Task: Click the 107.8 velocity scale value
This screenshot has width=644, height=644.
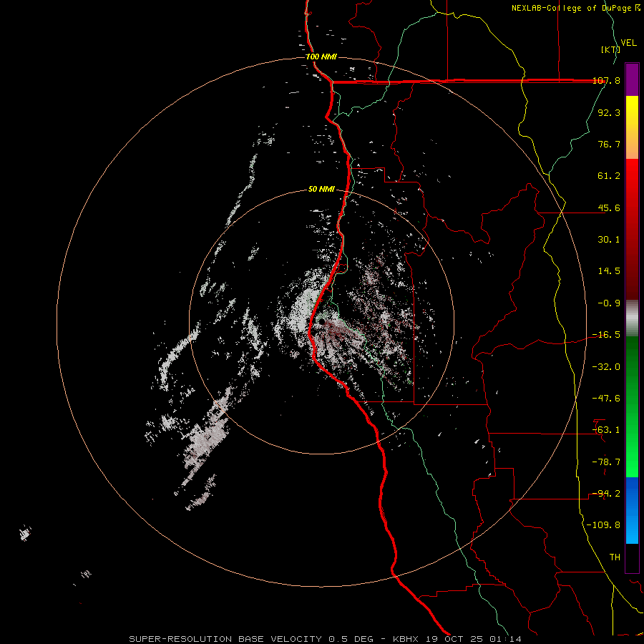Action: tap(606, 80)
